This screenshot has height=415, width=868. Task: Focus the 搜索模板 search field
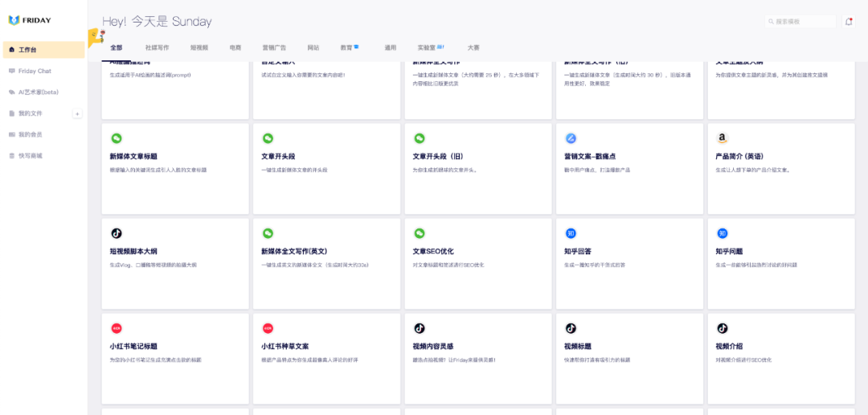click(x=800, y=22)
